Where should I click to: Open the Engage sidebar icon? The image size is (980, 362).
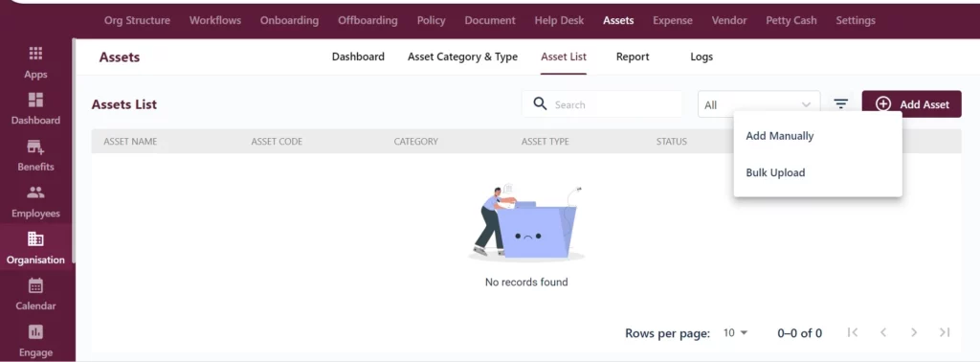tap(35, 331)
